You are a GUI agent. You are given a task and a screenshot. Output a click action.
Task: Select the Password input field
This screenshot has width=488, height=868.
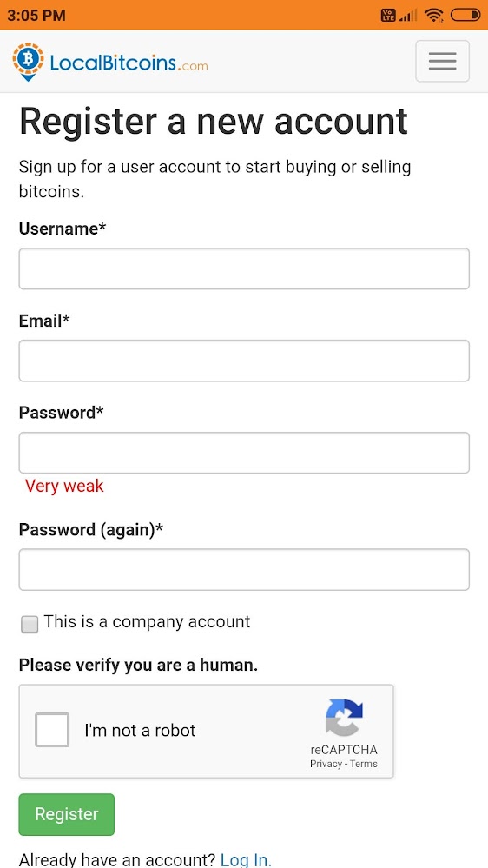pos(244,453)
